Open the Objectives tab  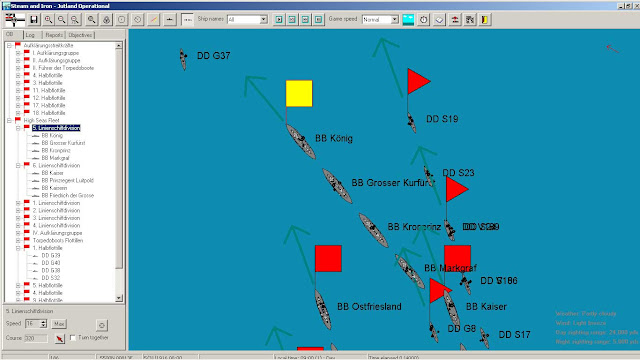[x=80, y=35]
